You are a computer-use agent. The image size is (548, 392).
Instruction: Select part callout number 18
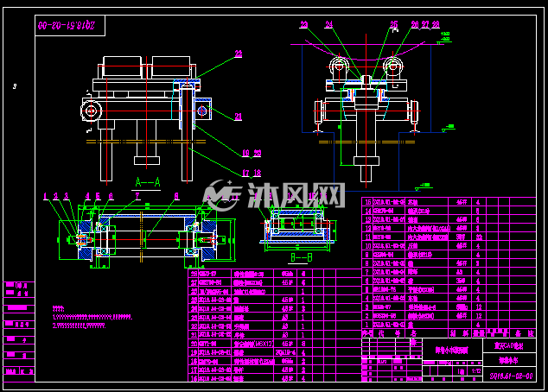pos(258,173)
